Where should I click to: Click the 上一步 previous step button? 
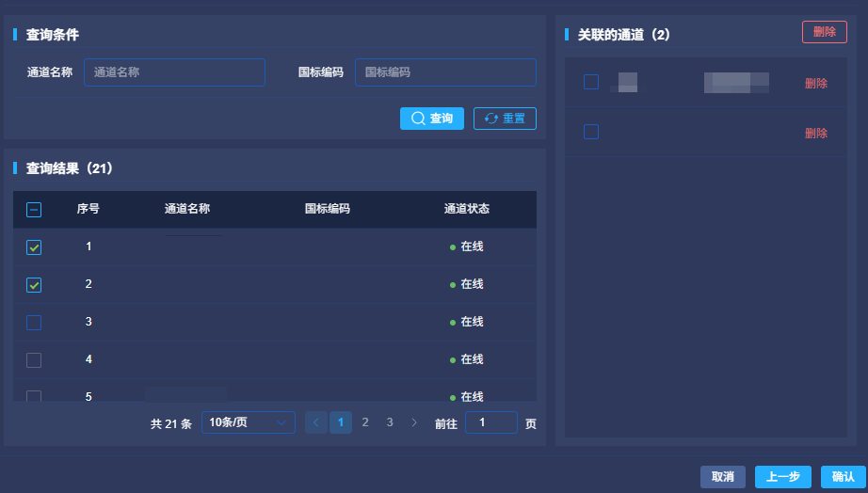pos(782,477)
